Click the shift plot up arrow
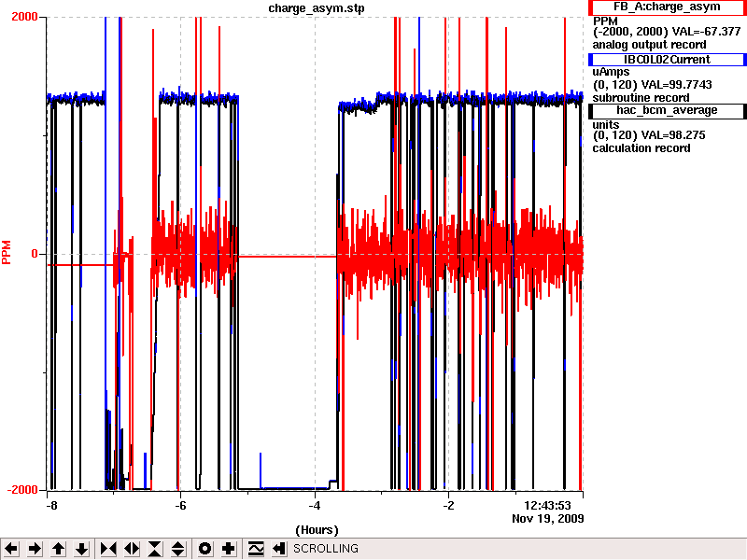Image resolution: width=747 pixels, height=560 pixels. pyautogui.click(x=58, y=549)
